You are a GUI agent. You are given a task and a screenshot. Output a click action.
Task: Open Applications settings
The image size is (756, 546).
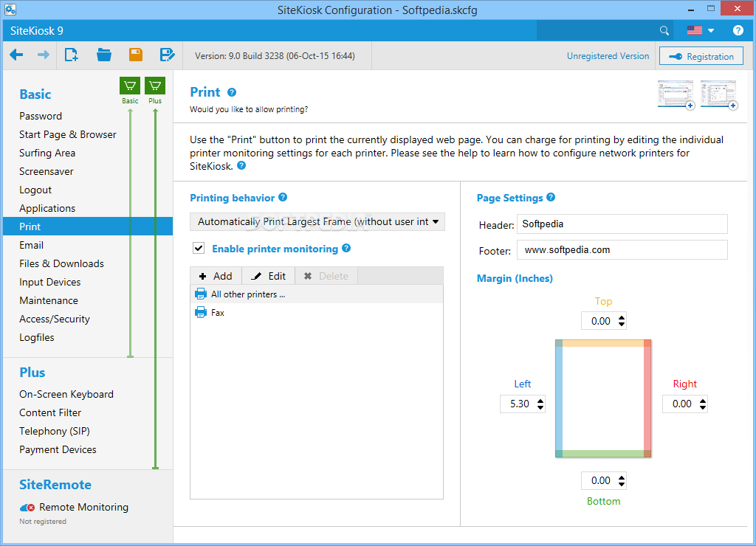[47, 208]
